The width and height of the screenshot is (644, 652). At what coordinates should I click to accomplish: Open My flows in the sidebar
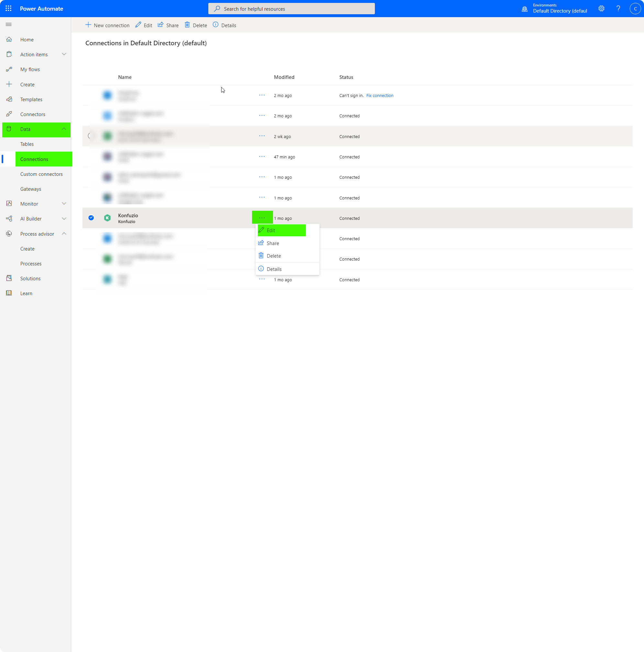point(30,69)
